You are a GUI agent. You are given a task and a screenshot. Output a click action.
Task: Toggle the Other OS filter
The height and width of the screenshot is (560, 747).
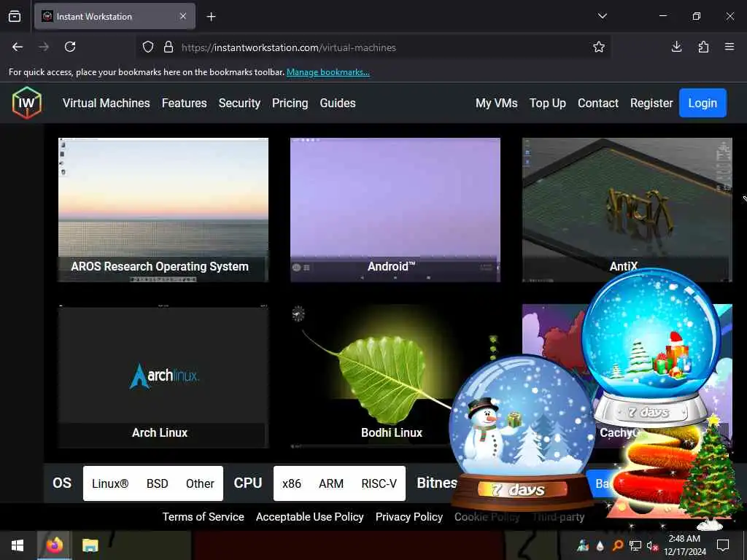tap(200, 483)
